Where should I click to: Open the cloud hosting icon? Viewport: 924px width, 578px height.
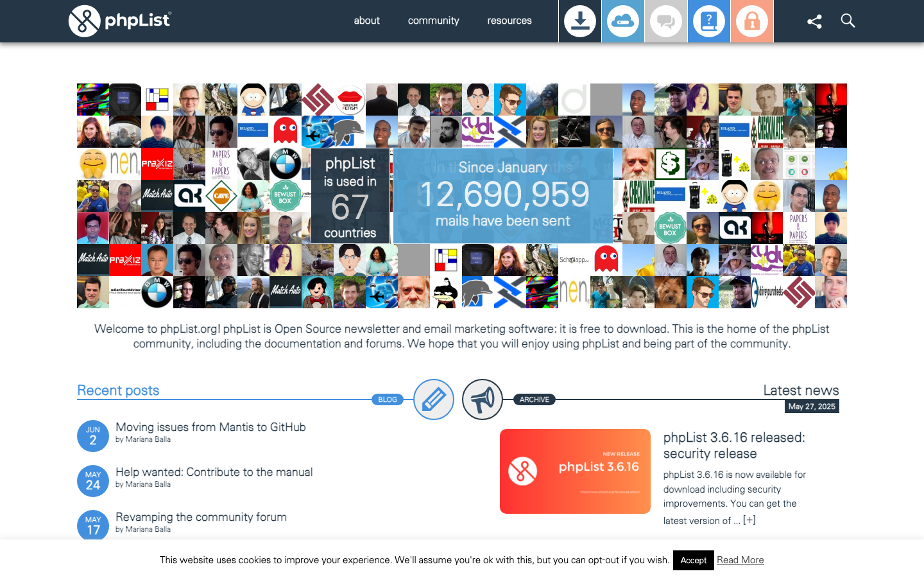623,21
